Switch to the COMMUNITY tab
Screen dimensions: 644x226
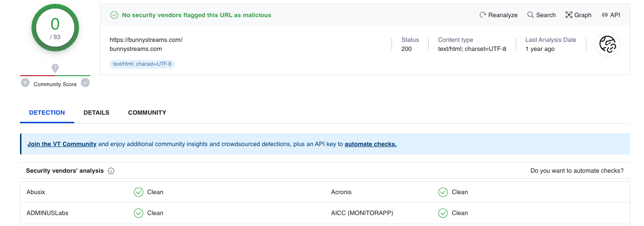point(147,113)
